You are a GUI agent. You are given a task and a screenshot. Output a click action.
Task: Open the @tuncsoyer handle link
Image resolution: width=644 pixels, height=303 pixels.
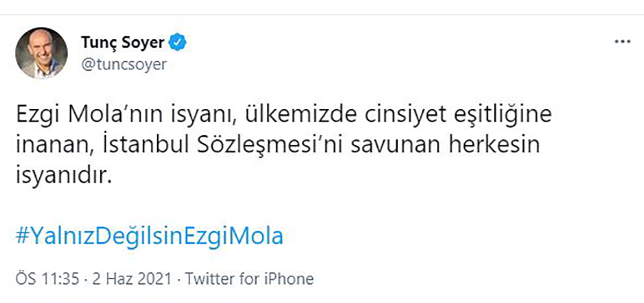123,64
